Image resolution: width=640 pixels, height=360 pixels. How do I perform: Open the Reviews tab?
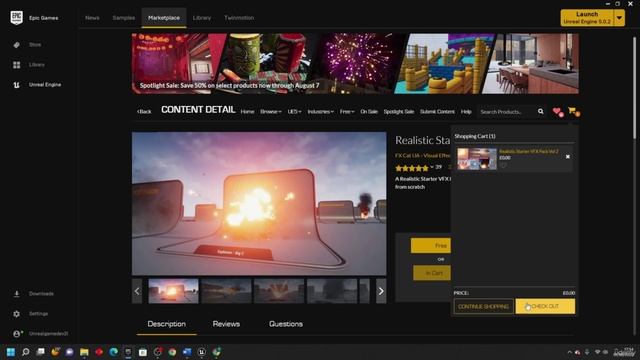pos(226,324)
